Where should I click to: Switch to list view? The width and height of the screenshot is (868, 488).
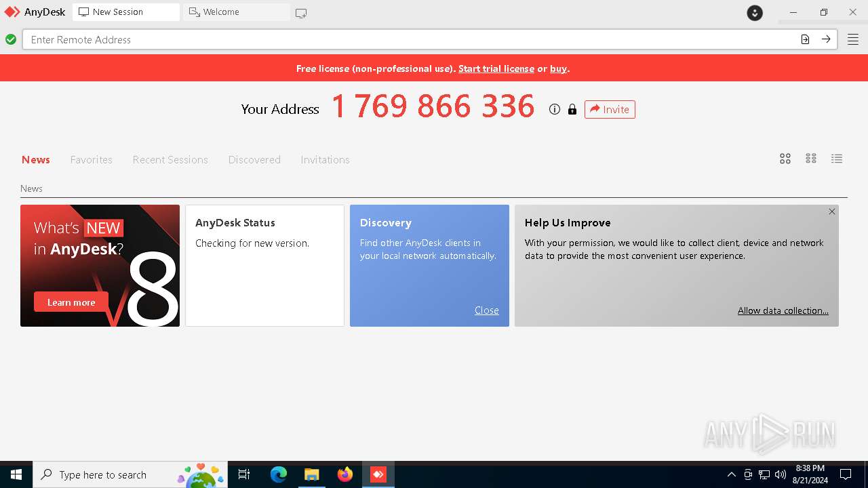tap(837, 159)
